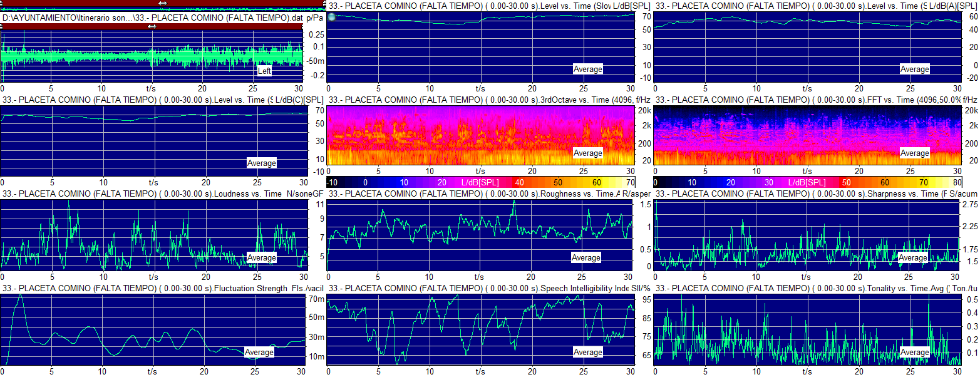Click Average label in Level L/dB(A) plot
Image resolution: width=980 pixels, height=377 pixels.
tap(914, 69)
